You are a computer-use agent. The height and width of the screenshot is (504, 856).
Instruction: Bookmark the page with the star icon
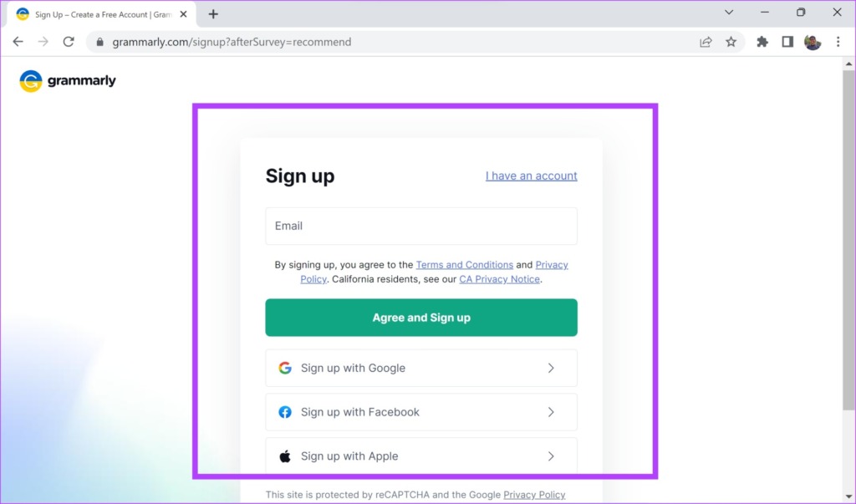pos(731,41)
